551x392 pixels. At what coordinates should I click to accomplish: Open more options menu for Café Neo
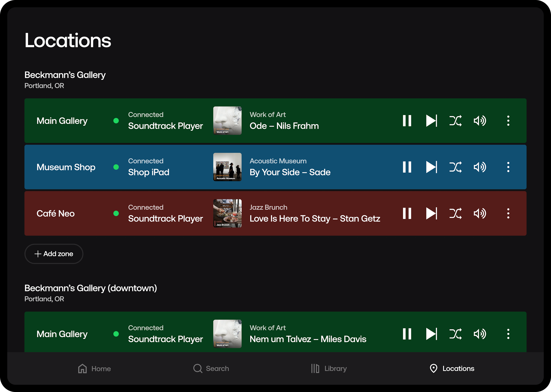pyautogui.click(x=508, y=213)
